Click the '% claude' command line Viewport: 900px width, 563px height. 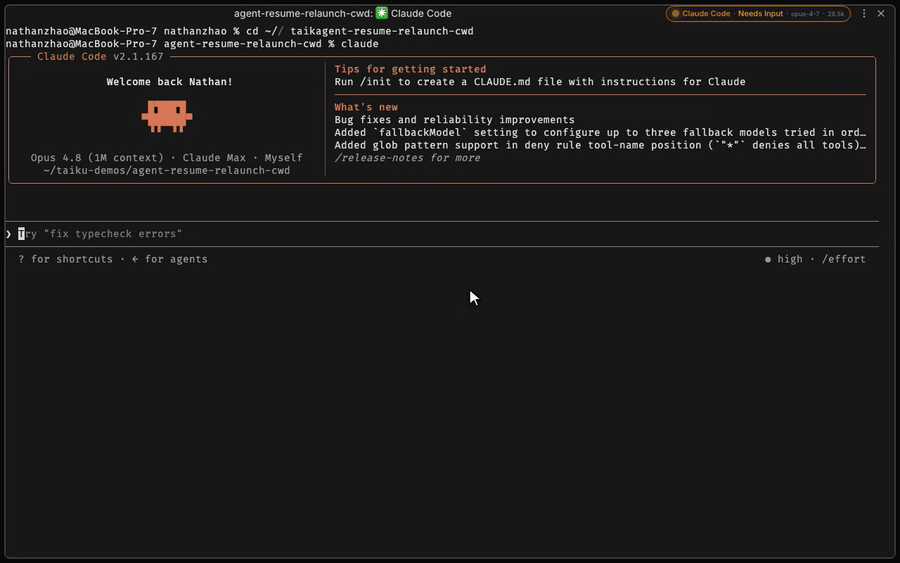coord(192,44)
